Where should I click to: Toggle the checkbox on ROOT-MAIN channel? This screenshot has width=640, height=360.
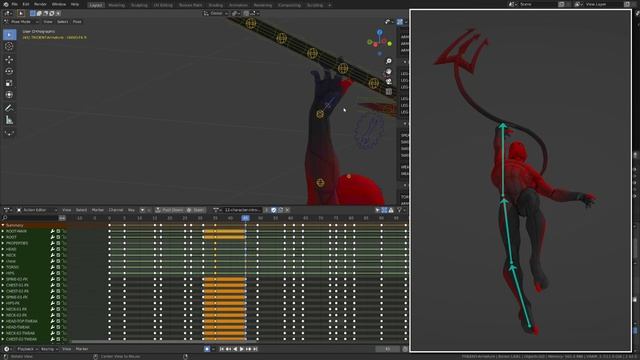click(58, 231)
